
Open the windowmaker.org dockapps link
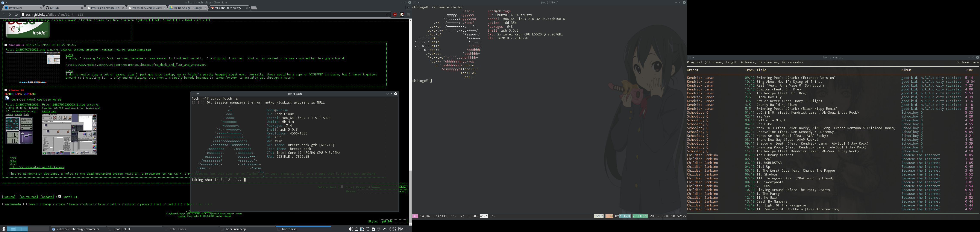pyautogui.click(x=36, y=167)
